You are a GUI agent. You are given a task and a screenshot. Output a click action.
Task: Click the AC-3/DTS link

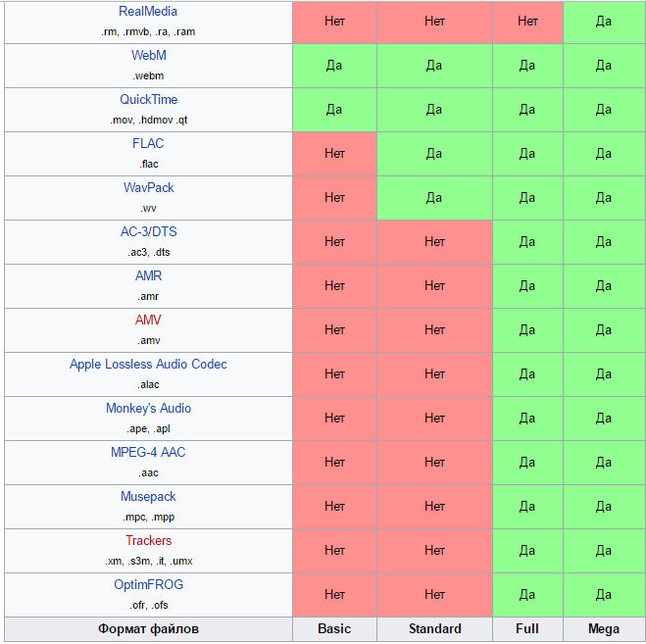148,232
